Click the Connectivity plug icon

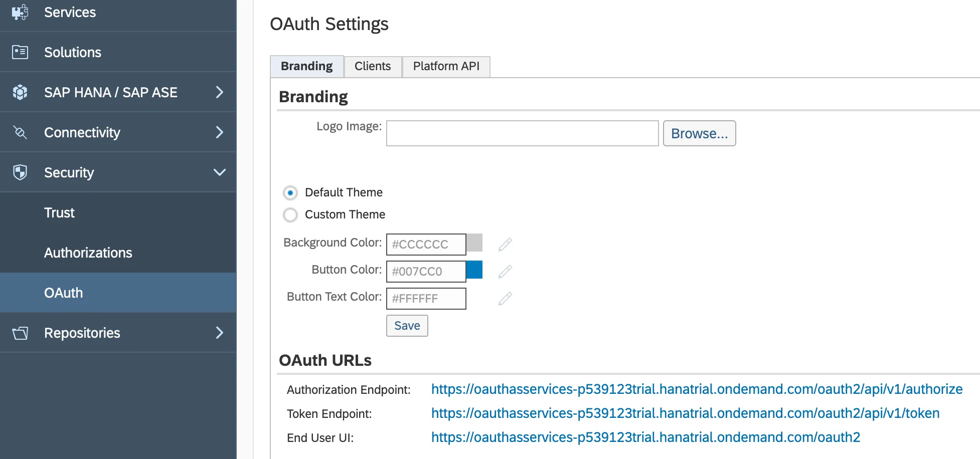click(20, 132)
